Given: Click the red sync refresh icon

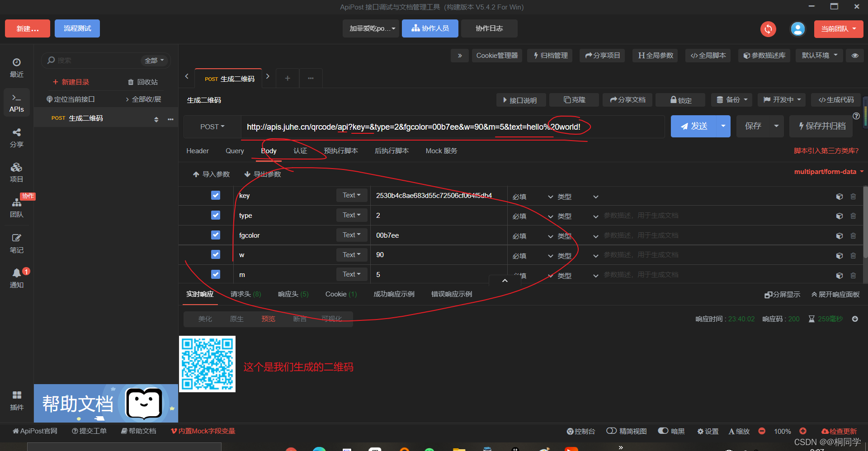Looking at the screenshot, I should [x=768, y=29].
